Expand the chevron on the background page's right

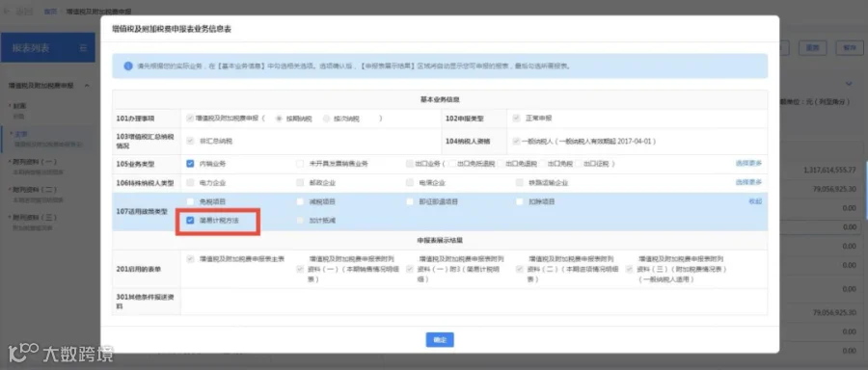(x=849, y=84)
